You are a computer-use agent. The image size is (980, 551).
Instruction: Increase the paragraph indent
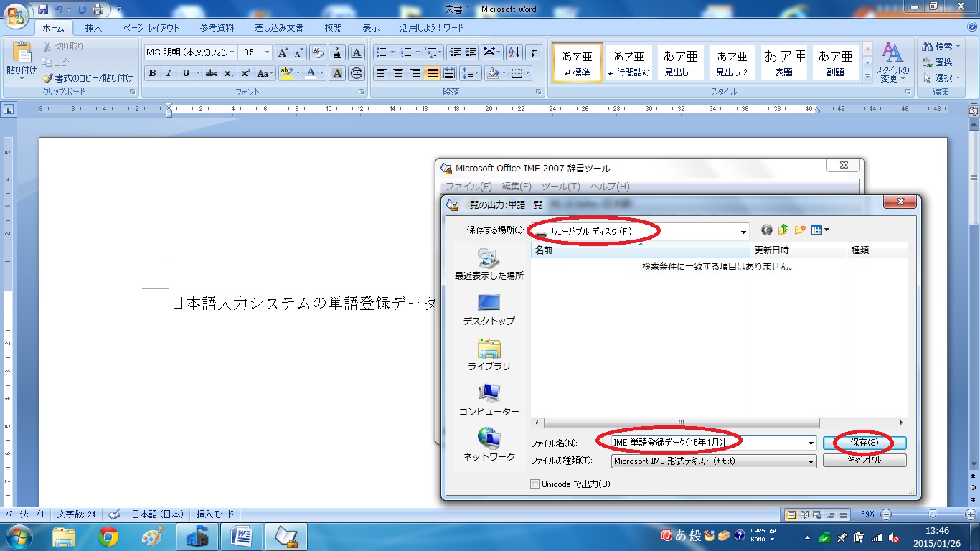click(471, 52)
